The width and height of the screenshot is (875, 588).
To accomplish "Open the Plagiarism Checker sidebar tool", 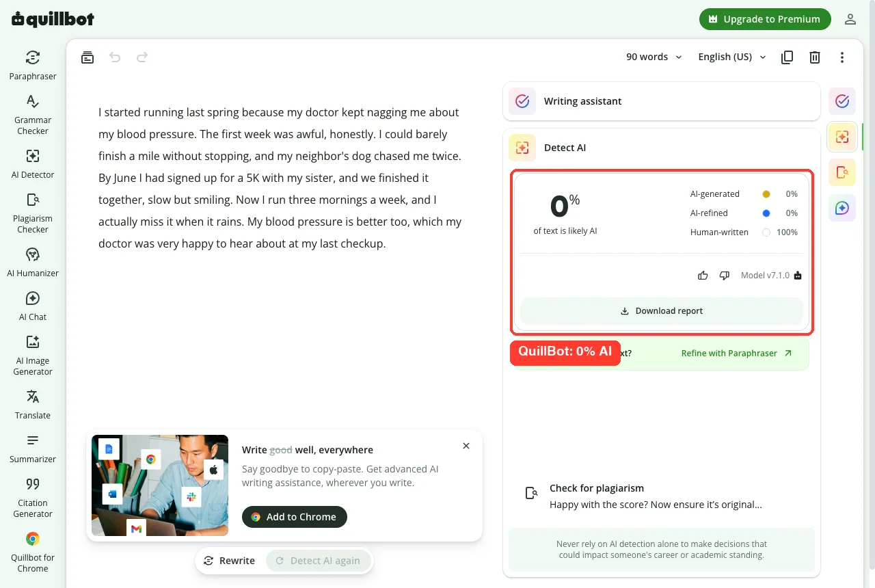I will [x=33, y=213].
